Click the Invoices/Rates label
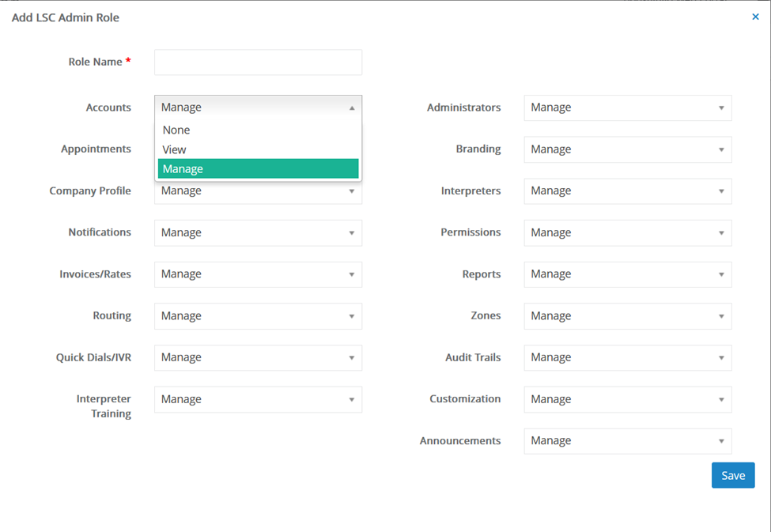This screenshot has width=771, height=532. [95, 274]
